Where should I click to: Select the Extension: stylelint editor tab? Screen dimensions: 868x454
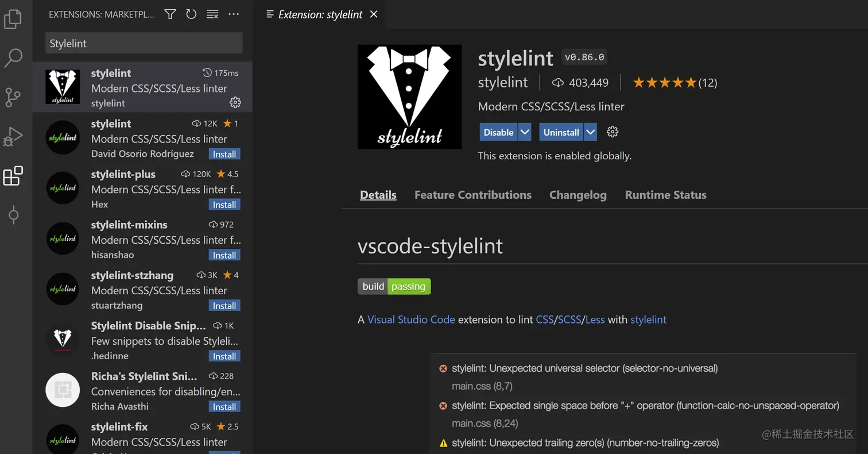pyautogui.click(x=319, y=14)
